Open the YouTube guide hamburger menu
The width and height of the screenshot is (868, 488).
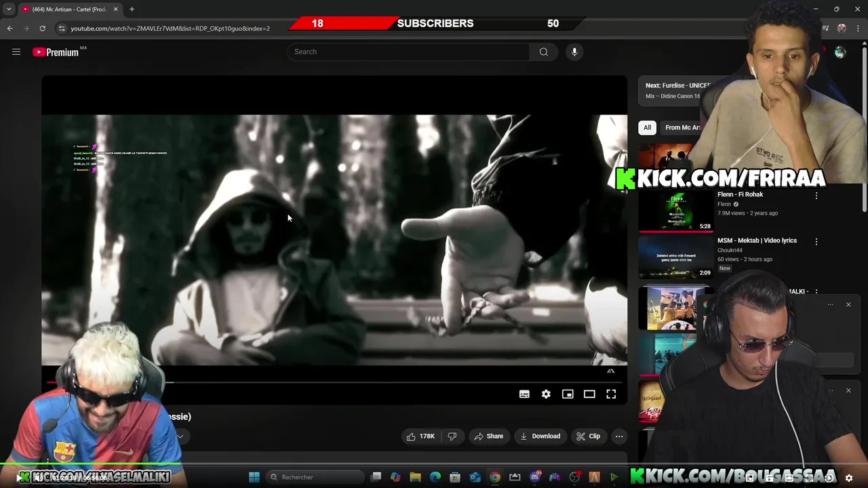click(16, 52)
